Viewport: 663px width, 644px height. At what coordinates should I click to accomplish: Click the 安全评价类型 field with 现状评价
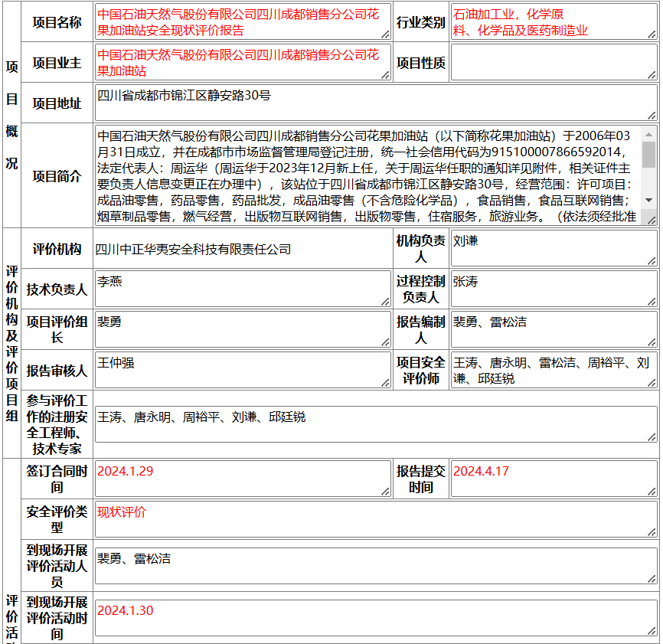pos(377,519)
